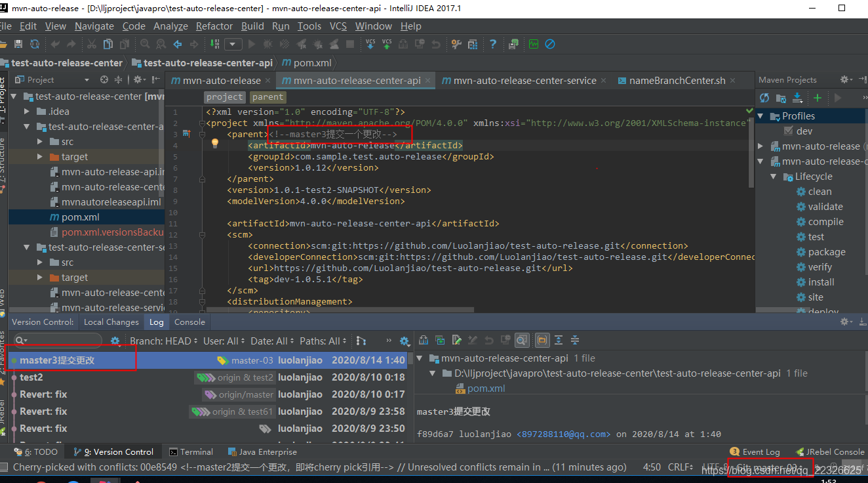Screen dimensions: 868x483
Task: Click the Reimport All Maven Projects icon
Action: 764,98
